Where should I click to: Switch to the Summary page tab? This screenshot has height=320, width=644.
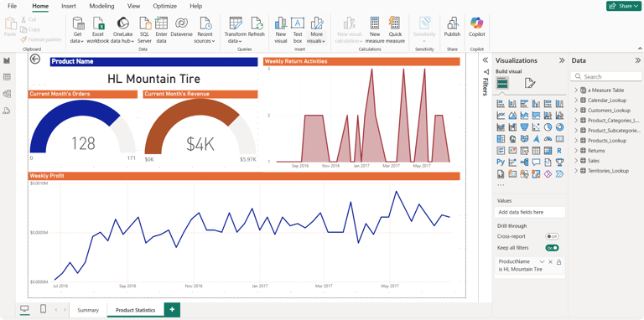pos(88,310)
